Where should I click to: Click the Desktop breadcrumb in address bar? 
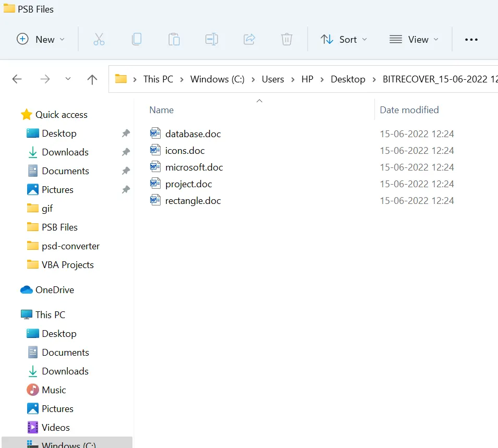348,79
